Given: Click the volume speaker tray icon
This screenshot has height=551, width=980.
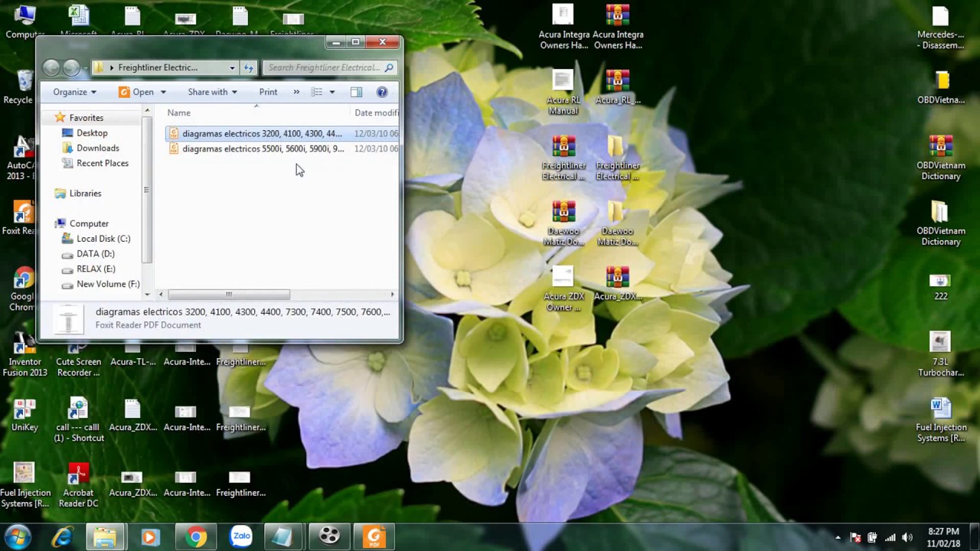Looking at the screenshot, I should tap(907, 537).
